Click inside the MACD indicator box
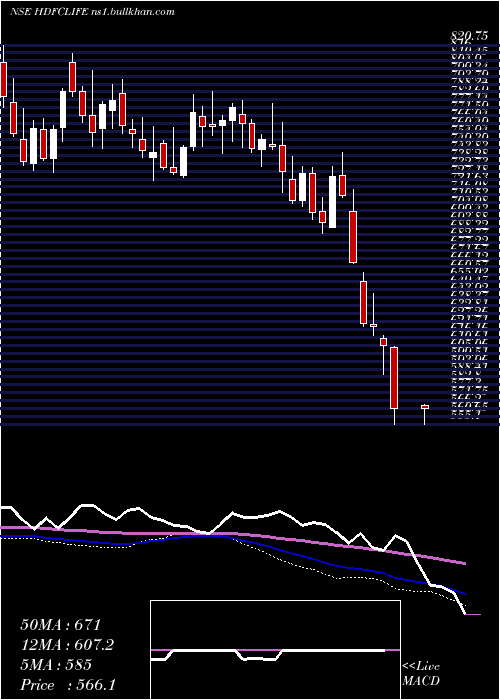This screenshot has height=700, width=500. 275,650
